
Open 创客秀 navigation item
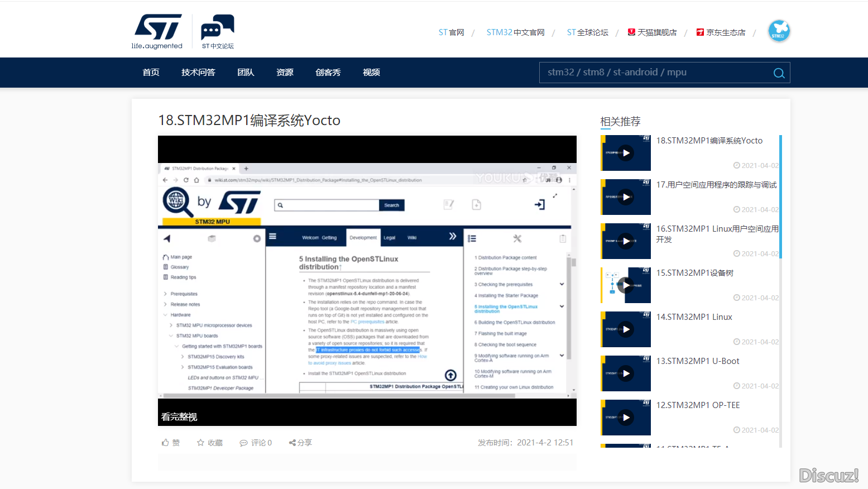(328, 73)
